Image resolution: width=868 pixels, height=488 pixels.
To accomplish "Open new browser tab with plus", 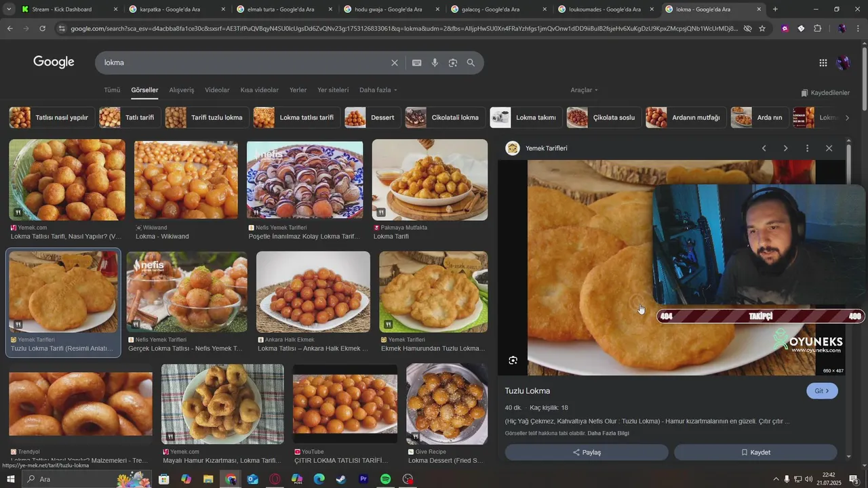I will pos(775,9).
